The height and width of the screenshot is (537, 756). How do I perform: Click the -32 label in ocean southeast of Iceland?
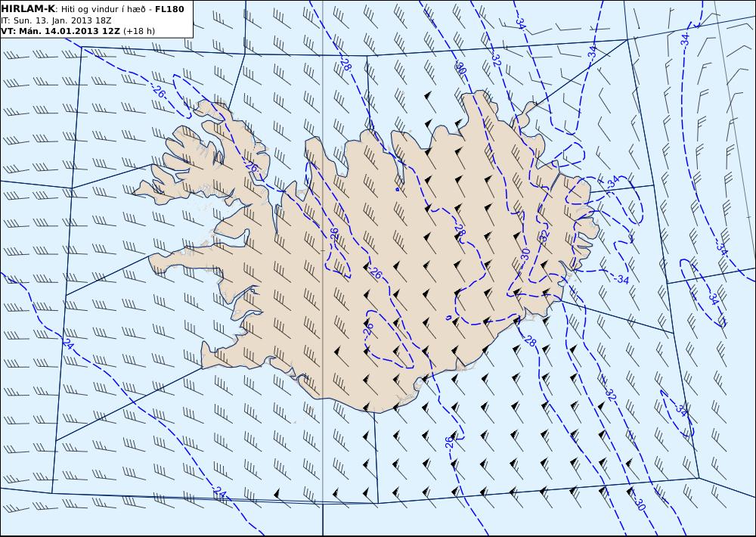(x=609, y=394)
